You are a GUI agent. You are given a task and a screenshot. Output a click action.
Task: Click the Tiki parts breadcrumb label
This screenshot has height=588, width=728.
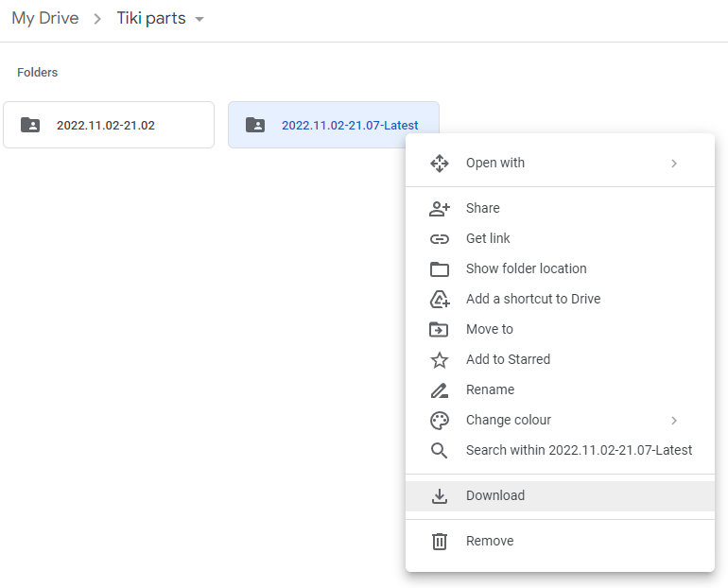pos(151,19)
